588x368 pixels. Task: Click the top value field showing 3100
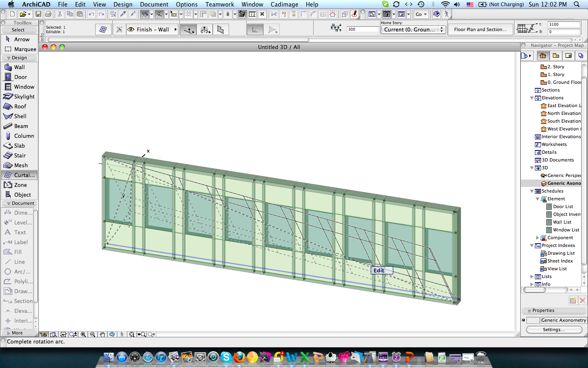[564, 25]
